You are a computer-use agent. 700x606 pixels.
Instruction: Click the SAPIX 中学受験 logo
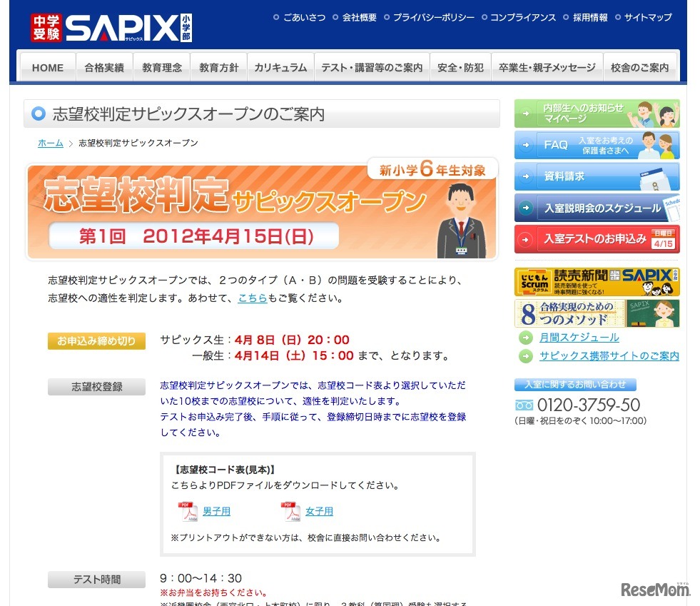111,28
